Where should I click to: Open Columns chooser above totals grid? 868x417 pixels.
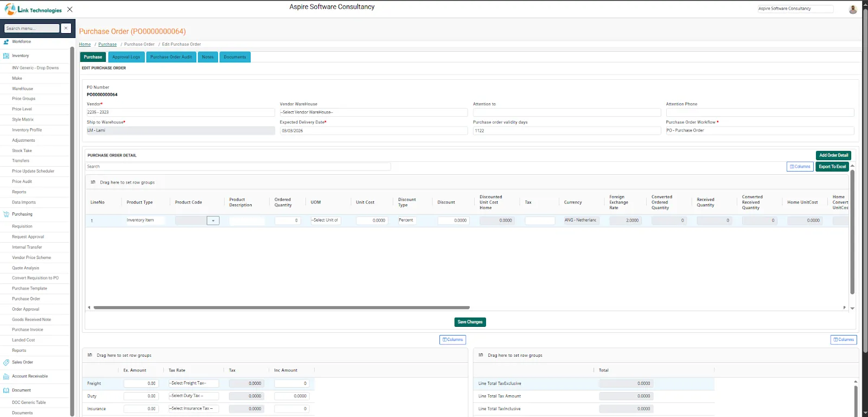pyautogui.click(x=844, y=339)
